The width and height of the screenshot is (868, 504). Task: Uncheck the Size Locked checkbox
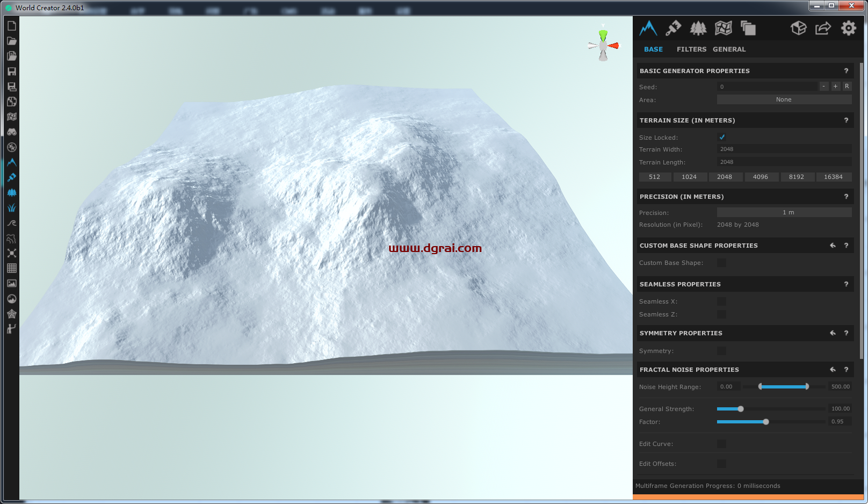[x=722, y=137]
